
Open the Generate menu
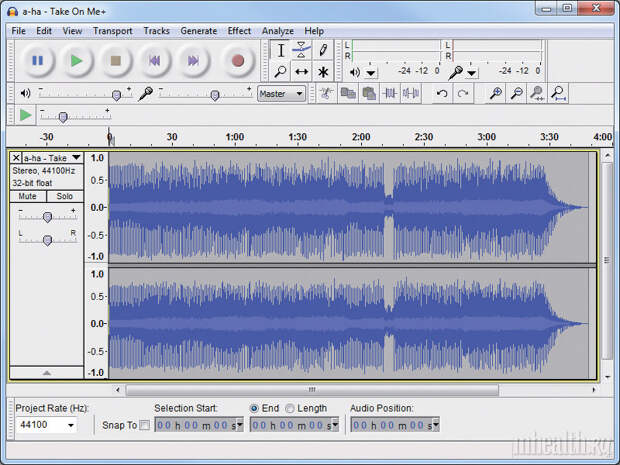pyautogui.click(x=198, y=31)
